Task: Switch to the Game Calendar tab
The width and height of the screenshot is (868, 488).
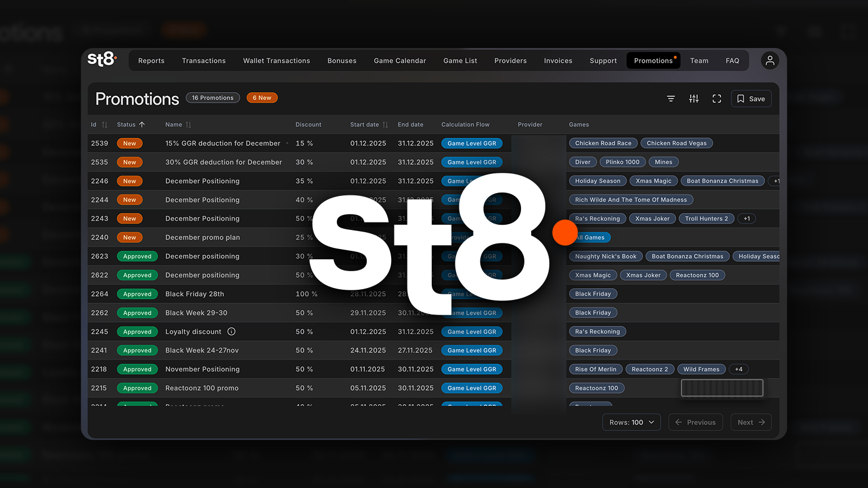Action: 400,60
